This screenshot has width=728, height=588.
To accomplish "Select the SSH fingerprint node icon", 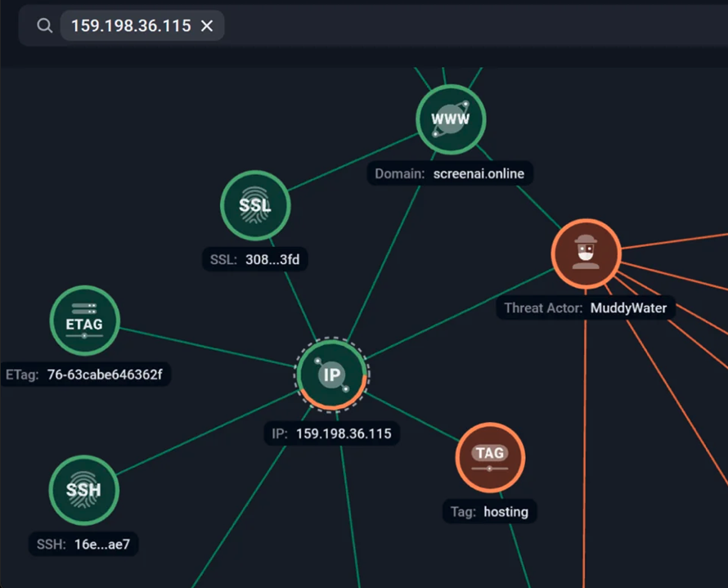I will click(x=83, y=491).
